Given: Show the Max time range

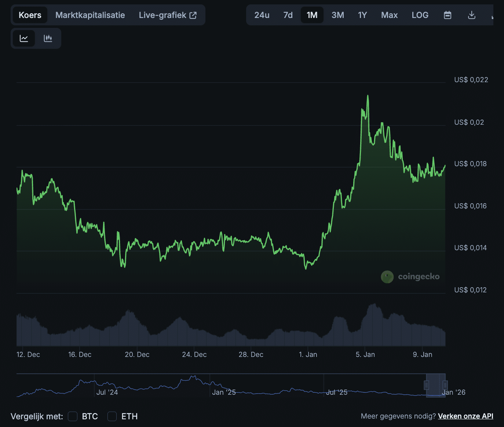Looking at the screenshot, I should tap(389, 15).
